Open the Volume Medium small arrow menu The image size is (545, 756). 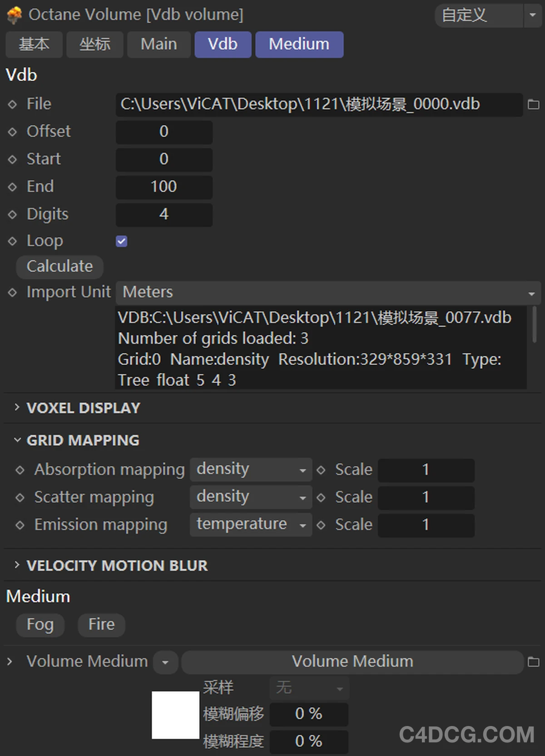point(165,662)
